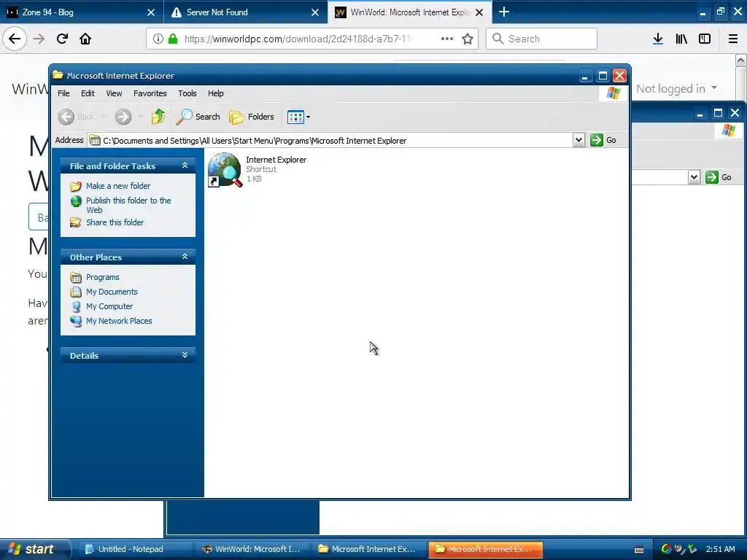Close the Zone 94 - Blog tab
The image size is (747, 560).
151,12
